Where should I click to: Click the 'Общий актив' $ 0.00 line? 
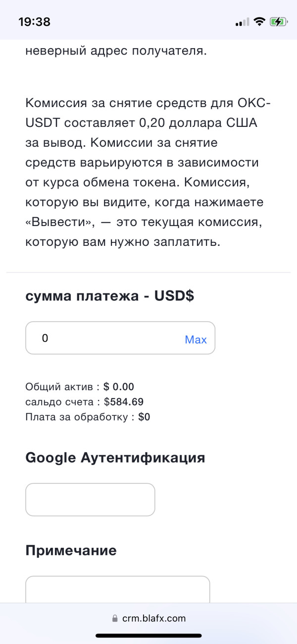point(80,387)
